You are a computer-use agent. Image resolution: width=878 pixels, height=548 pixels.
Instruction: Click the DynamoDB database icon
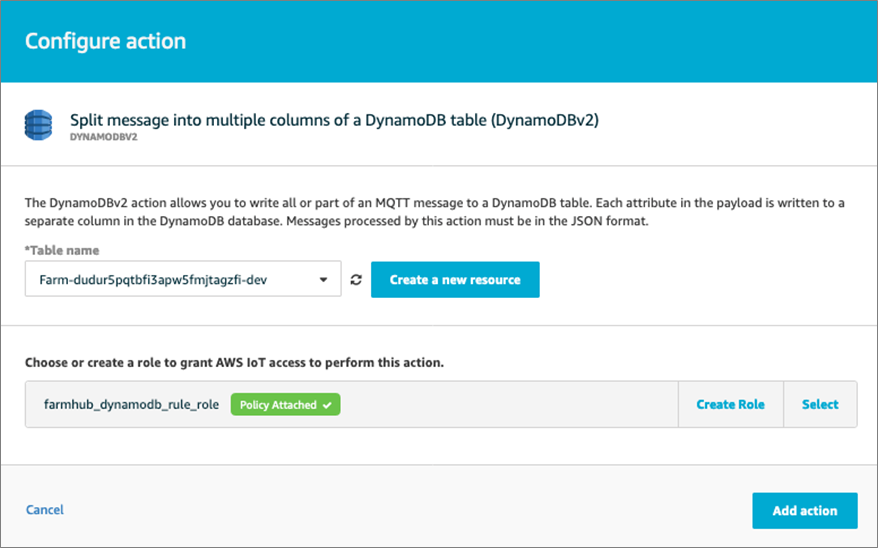[x=38, y=125]
